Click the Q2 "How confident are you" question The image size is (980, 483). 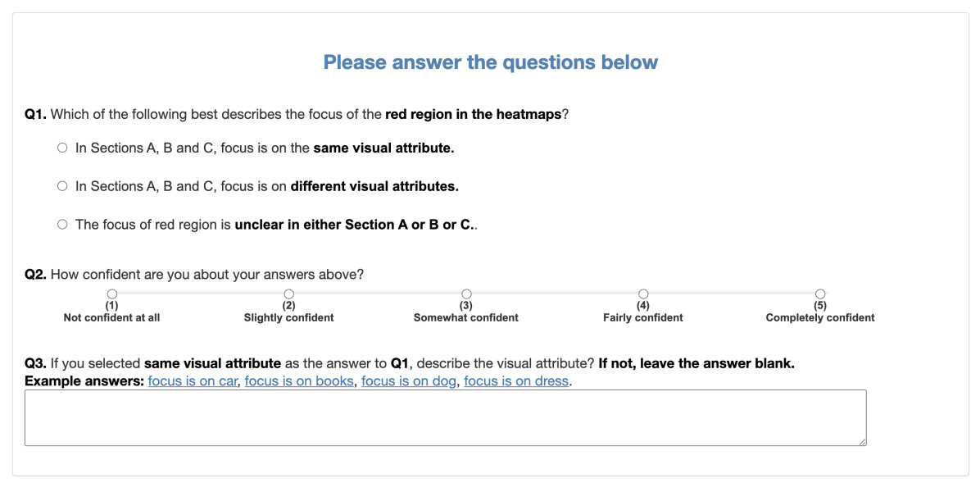(194, 276)
